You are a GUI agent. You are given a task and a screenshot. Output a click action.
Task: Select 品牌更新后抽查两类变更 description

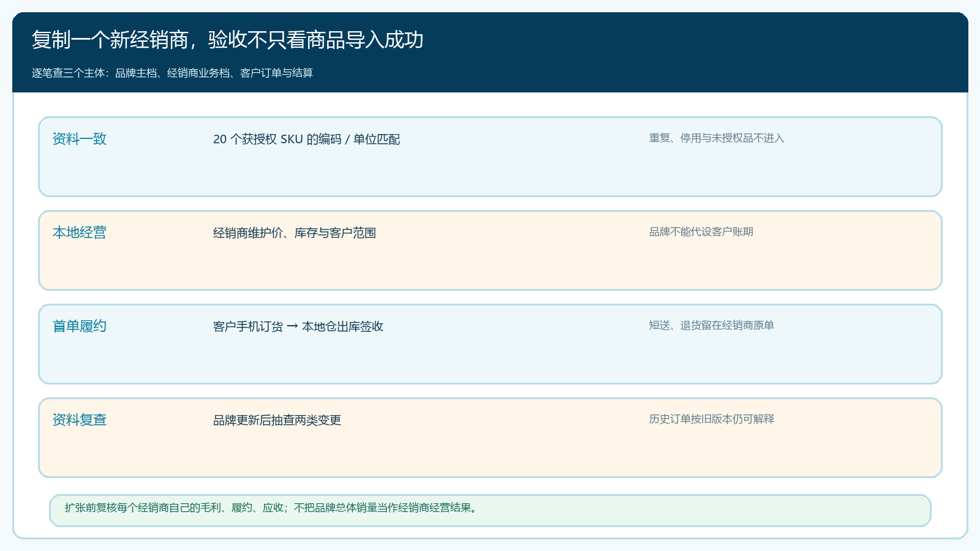point(277,420)
